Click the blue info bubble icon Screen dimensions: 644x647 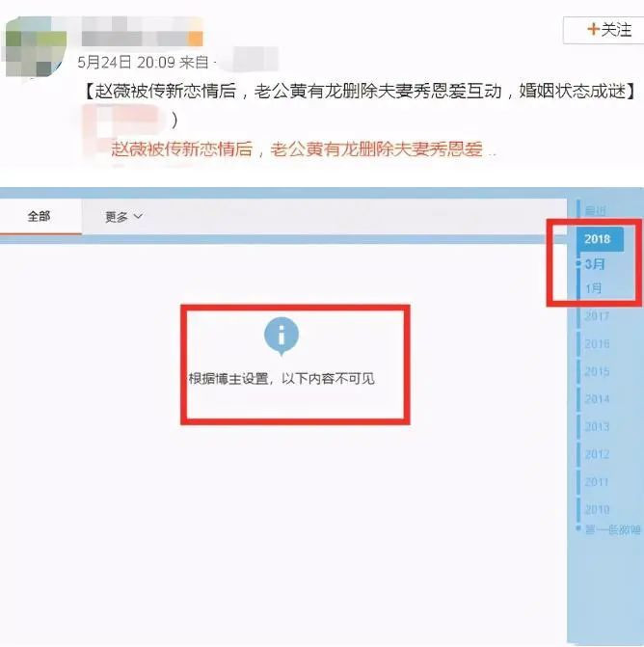point(282,336)
